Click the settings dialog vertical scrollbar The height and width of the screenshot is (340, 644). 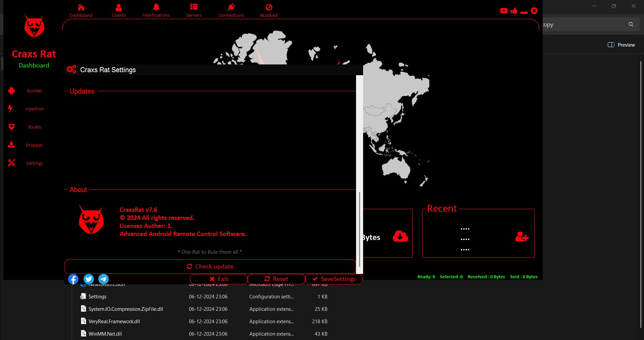click(x=359, y=228)
